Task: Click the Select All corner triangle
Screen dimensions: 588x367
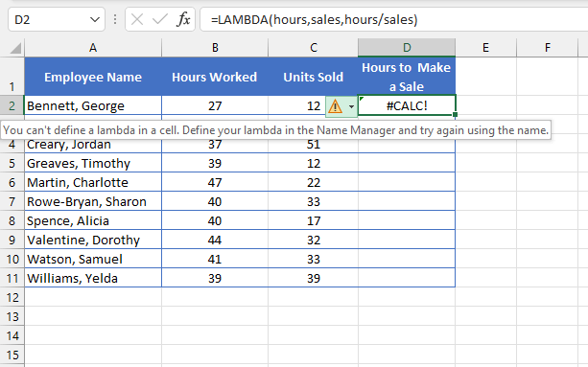Action: 15,48
